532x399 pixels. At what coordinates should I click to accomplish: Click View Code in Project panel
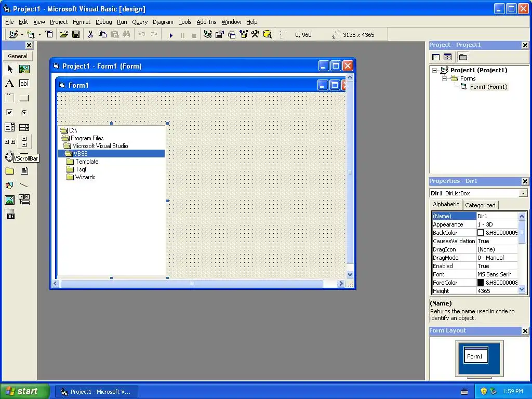pos(436,57)
